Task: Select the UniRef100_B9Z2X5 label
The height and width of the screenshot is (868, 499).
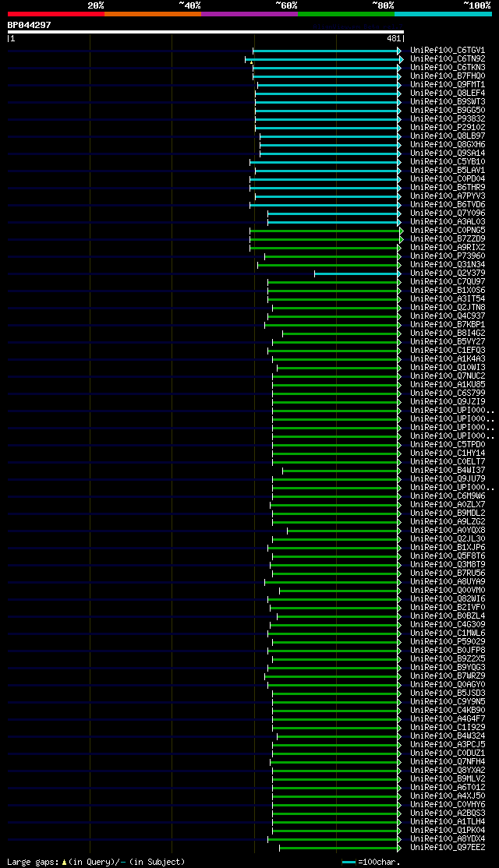Action: click(x=448, y=659)
